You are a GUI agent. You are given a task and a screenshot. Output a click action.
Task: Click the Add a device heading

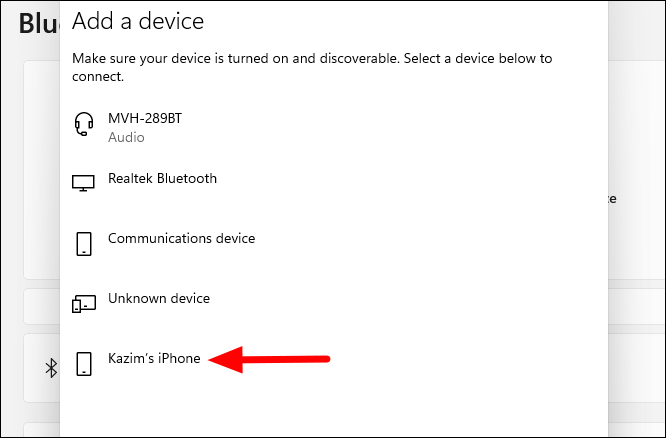coord(138,21)
